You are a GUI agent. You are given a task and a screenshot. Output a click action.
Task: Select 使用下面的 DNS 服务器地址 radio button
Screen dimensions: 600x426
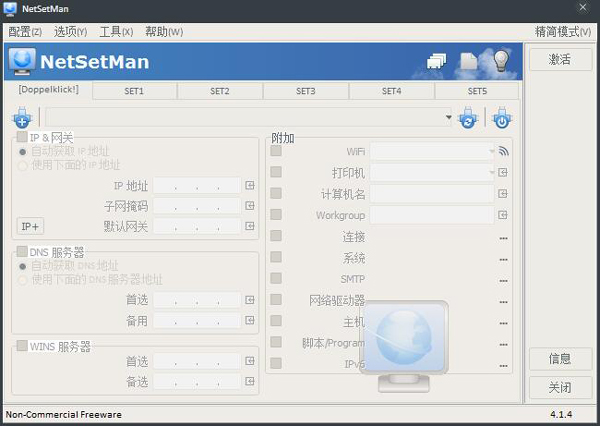coord(23,280)
